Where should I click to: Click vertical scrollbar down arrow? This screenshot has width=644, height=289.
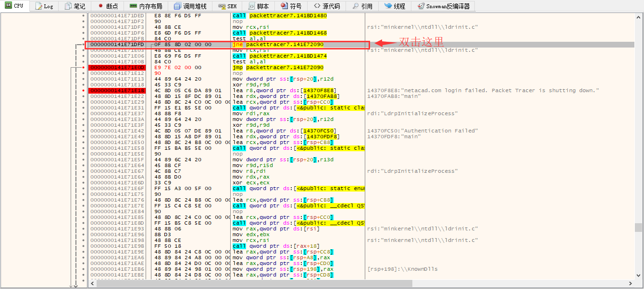(x=638, y=275)
